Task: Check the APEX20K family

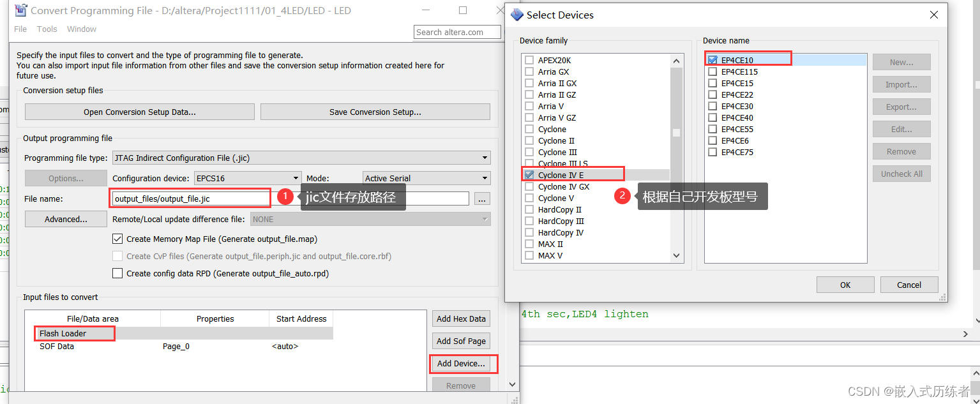Action: point(529,60)
